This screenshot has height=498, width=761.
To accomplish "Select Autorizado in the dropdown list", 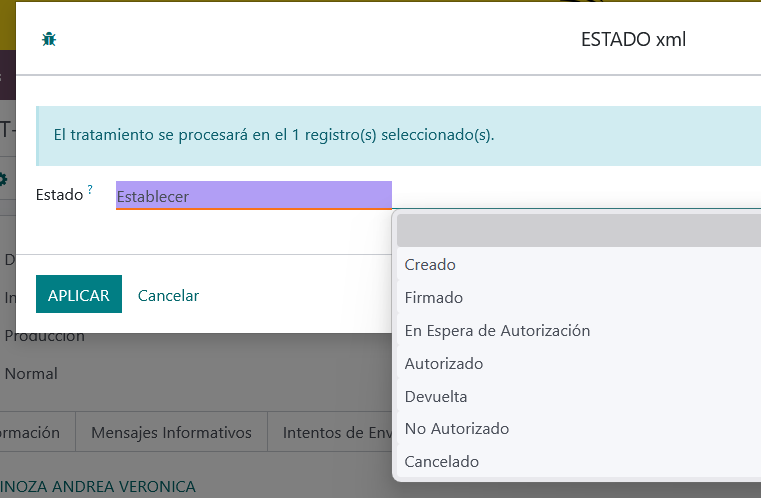I will (x=444, y=364).
